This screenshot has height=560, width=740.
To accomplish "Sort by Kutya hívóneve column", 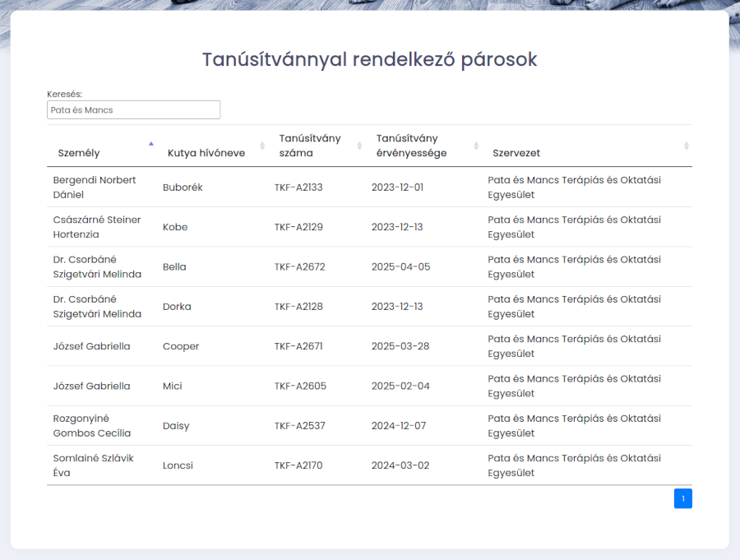I will tap(213, 146).
